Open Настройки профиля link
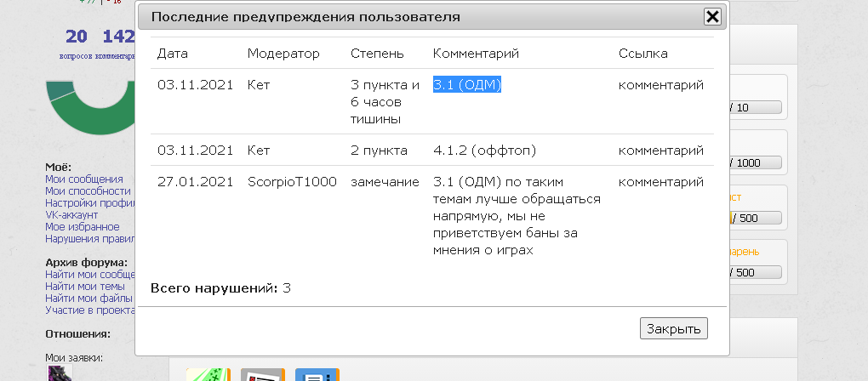 pyautogui.click(x=90, y=203)
